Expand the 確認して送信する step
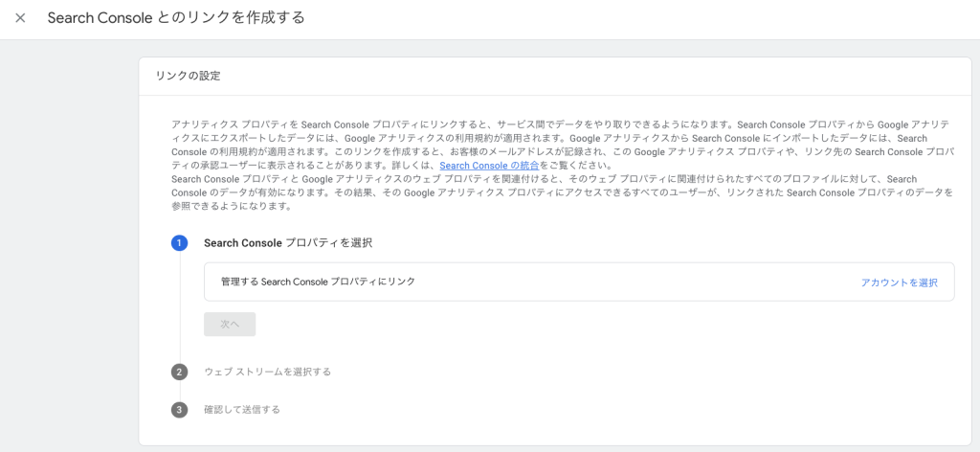The height and width of the screenshot is (452, 980). (242, 410)
